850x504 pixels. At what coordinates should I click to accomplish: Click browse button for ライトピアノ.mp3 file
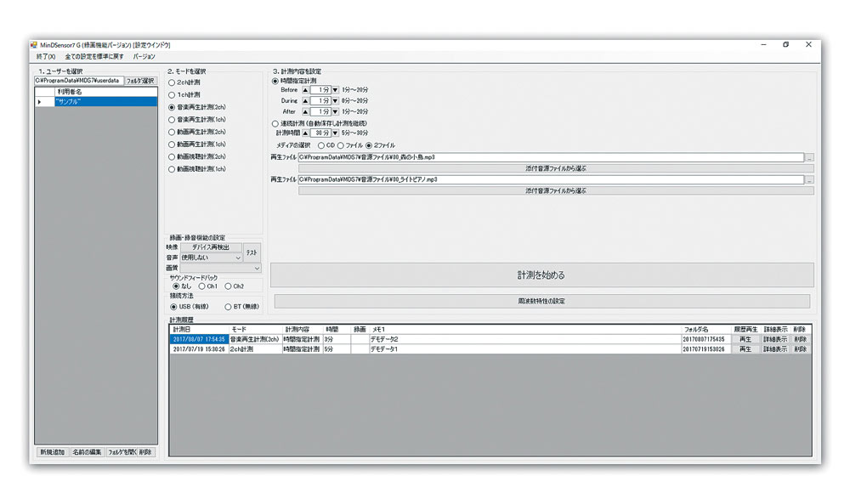[809, 180]
